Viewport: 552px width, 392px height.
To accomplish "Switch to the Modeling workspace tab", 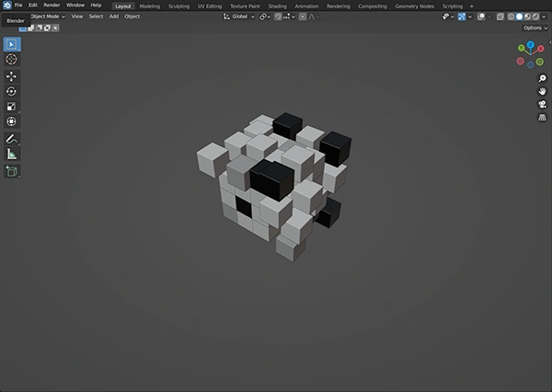I will [x=150, y=6].
